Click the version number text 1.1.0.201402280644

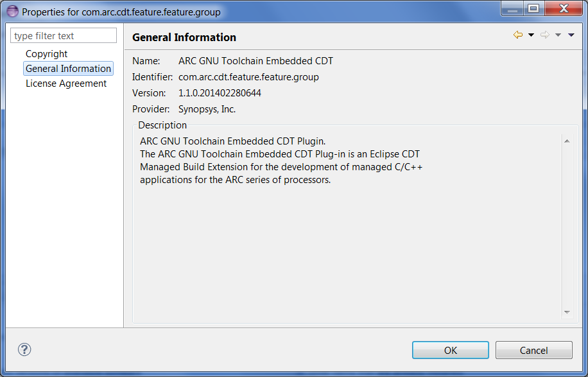pos(220,93)
